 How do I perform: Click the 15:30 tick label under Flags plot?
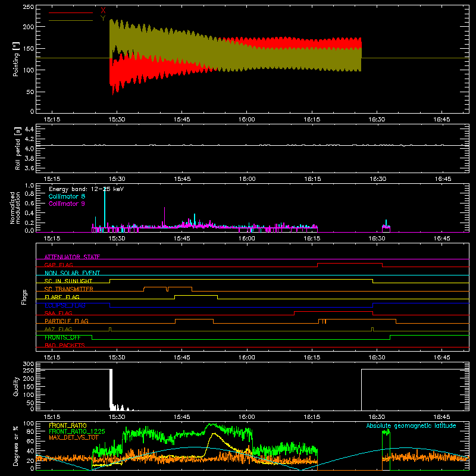[x=117, y=358]
